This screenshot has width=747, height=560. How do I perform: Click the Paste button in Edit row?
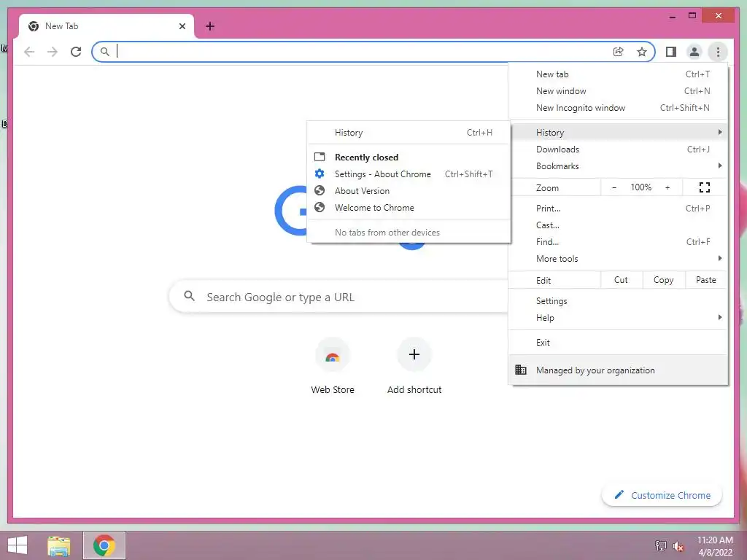point(706,280)
